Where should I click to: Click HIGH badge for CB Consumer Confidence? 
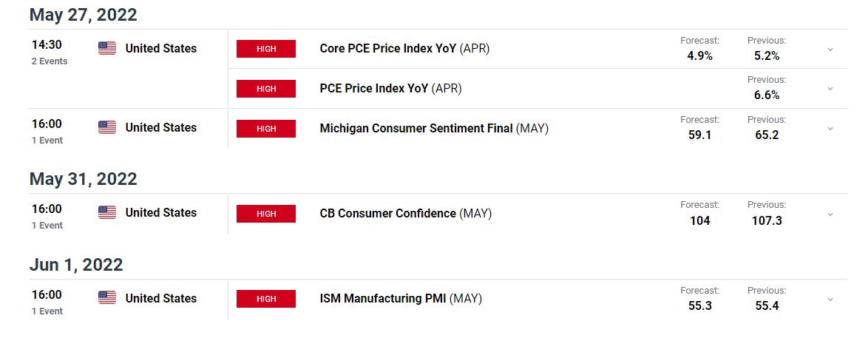pos(266,214)
